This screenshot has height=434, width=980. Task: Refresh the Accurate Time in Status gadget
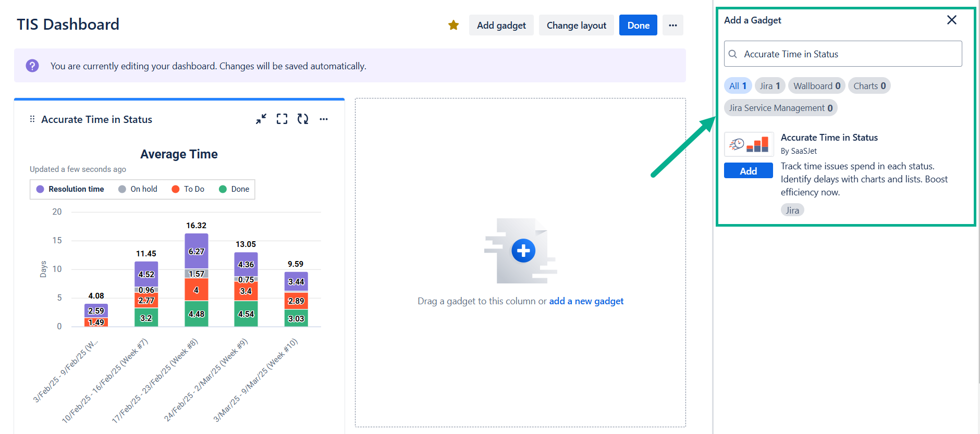click(303, 119)
